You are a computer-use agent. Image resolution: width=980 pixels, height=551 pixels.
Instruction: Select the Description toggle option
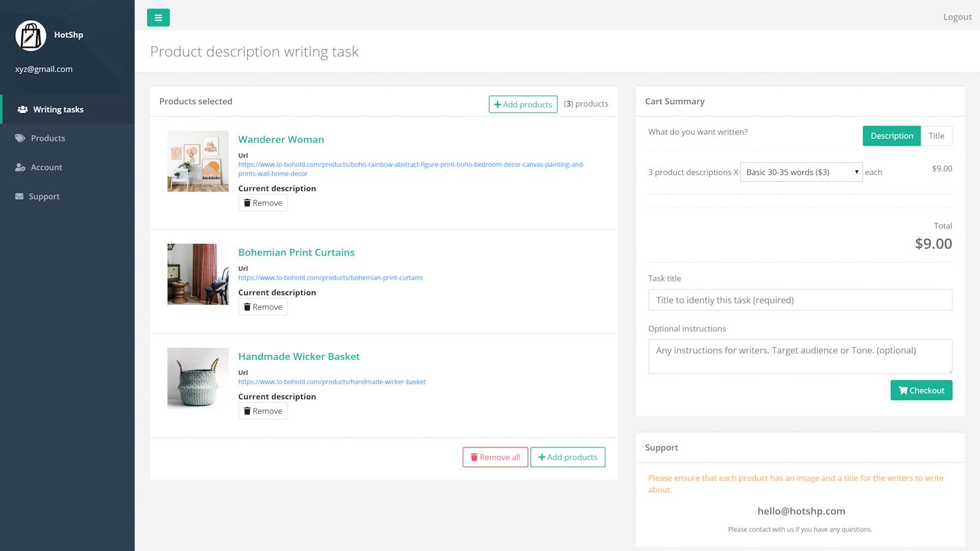click(891, 136)
